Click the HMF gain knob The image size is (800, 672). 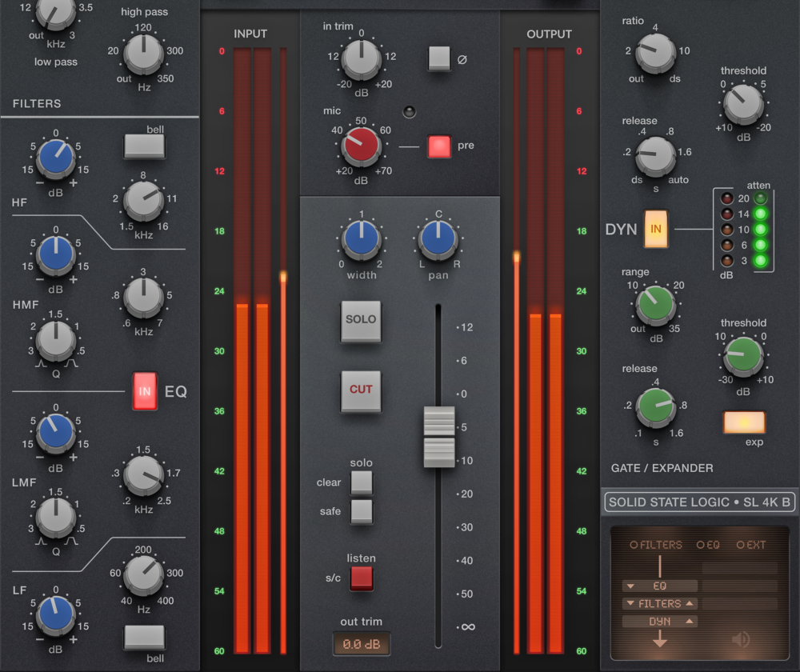(56, 254)
